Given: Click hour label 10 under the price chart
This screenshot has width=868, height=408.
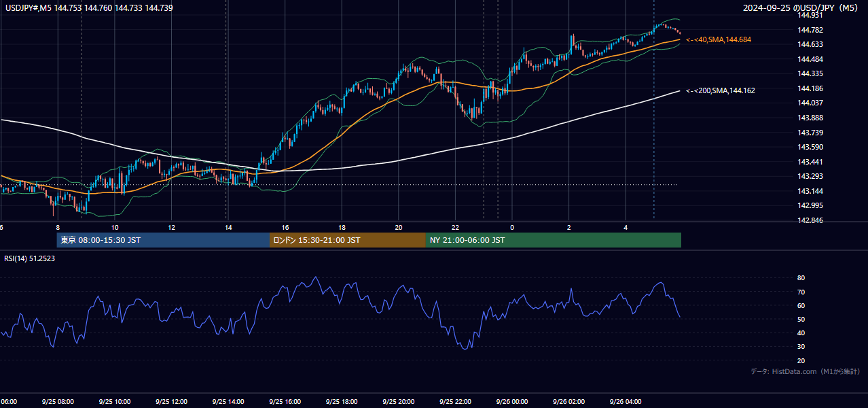Looking at the screenshot, I should [114, 228].
